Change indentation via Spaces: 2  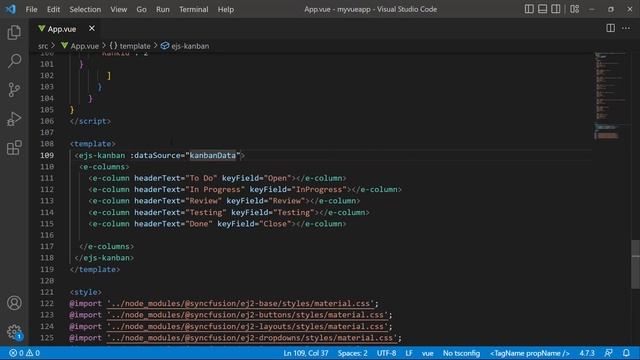point(352,353)
